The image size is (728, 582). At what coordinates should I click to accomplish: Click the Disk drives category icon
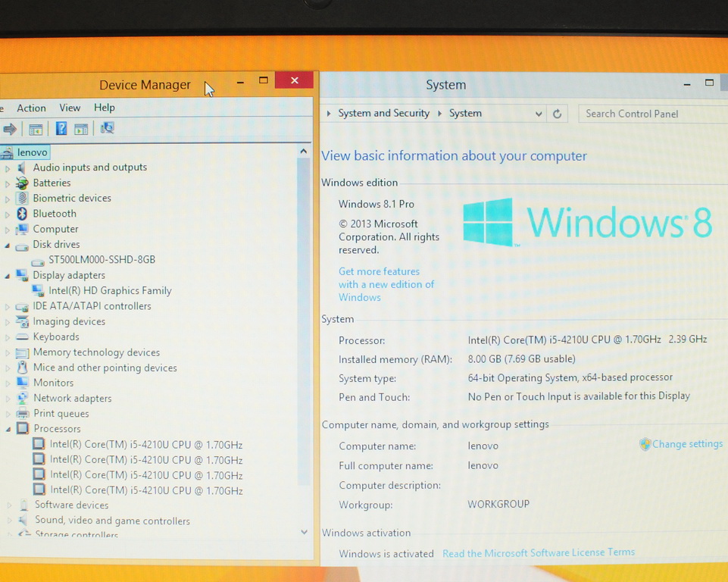[22, 246]
